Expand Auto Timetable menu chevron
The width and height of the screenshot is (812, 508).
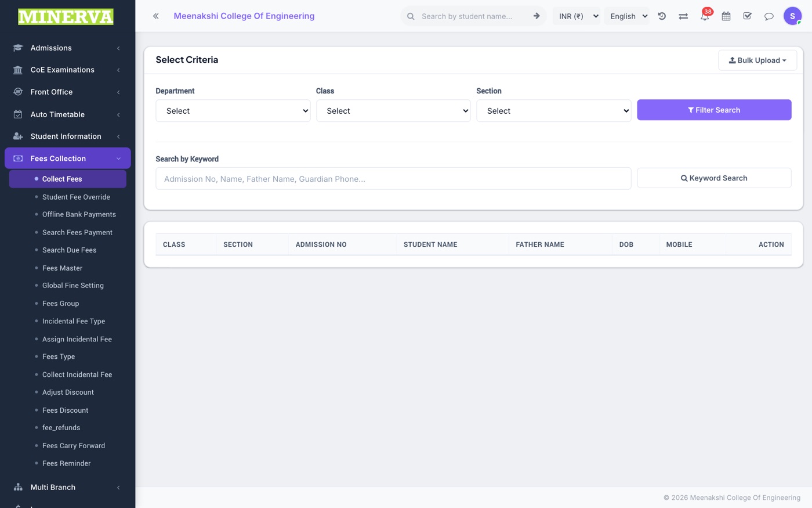(x=118, y=115)
